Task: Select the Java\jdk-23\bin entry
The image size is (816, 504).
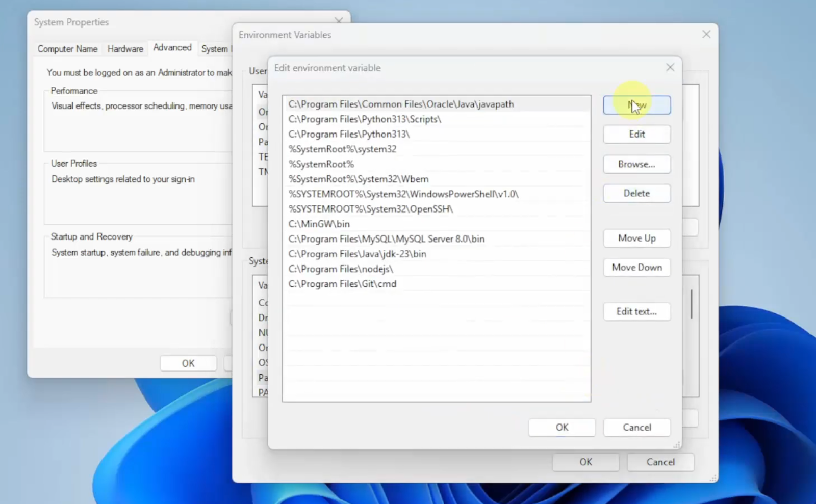Action: [x=437, y=254]
